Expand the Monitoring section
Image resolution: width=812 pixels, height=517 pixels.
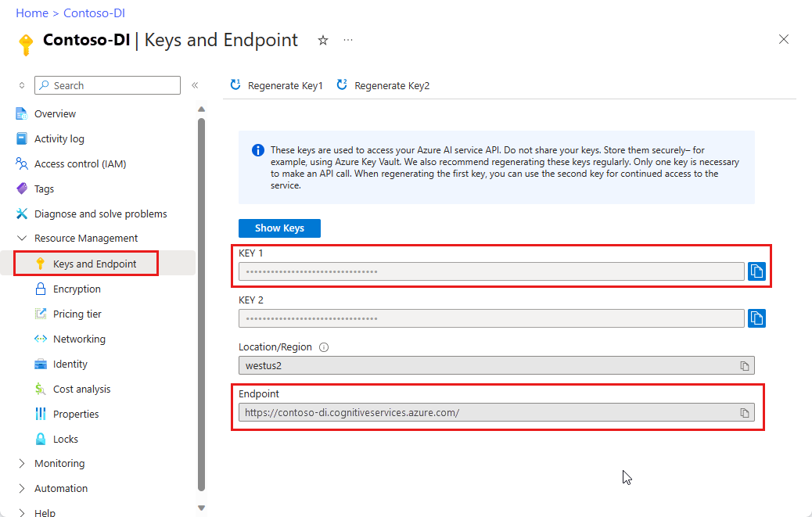pyautogui.click(x=20, y=463)
